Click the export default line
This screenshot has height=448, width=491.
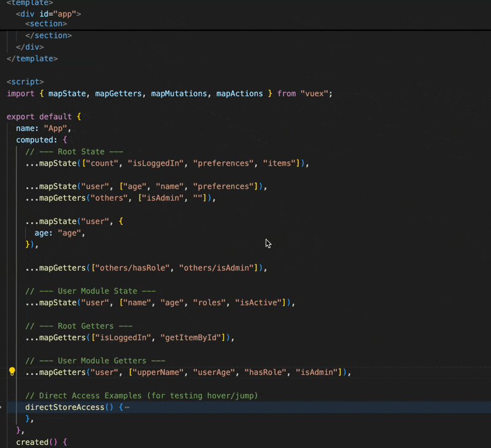coord(44,117)
